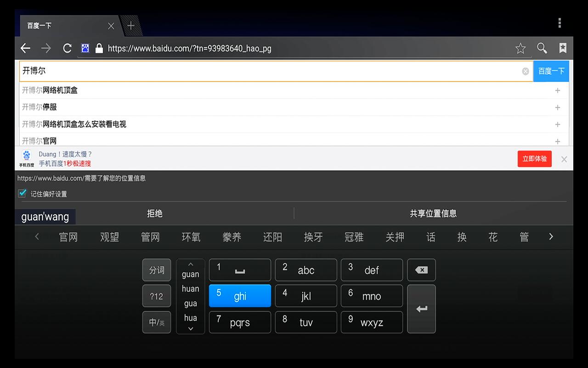Open bookmarks with the ribbon icon
Viewport: 588px width, 368px height.
click(x=563, y=48)
